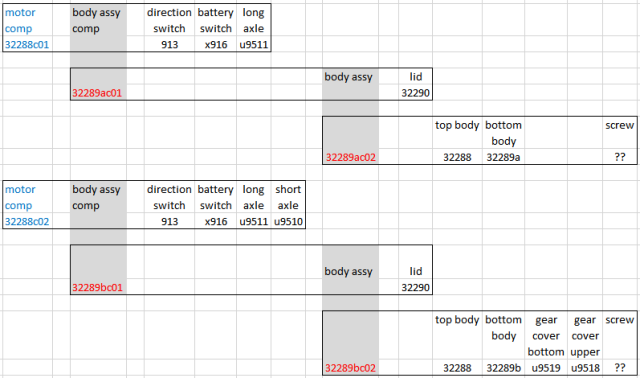
Task: Select the cell containing 32289b
Action: [x=503, y=368]
